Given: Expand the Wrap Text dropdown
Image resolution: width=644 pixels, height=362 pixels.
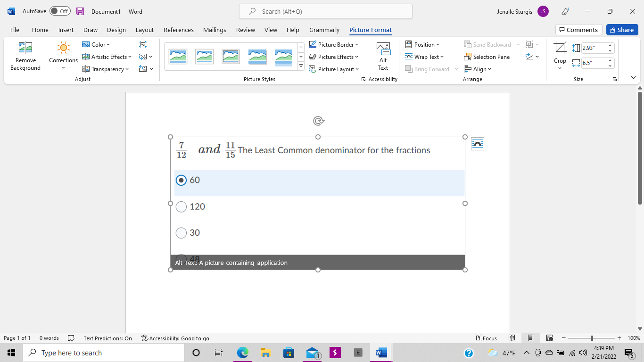Looking at the screenshot, I should point(424,57).
